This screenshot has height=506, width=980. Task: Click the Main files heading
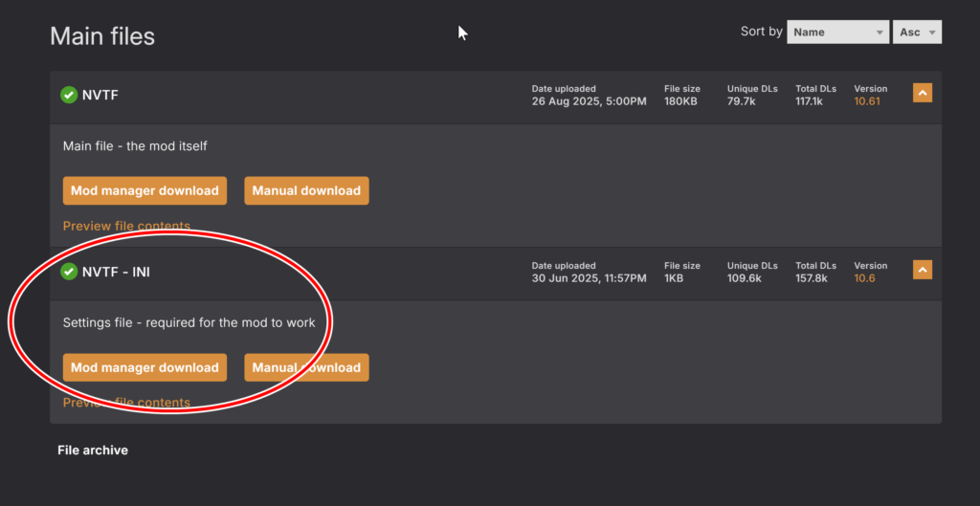click(102, 36)
